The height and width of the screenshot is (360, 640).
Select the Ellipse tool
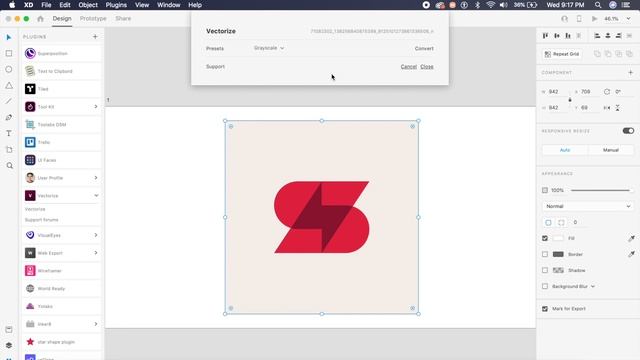(x=9, y=69)
